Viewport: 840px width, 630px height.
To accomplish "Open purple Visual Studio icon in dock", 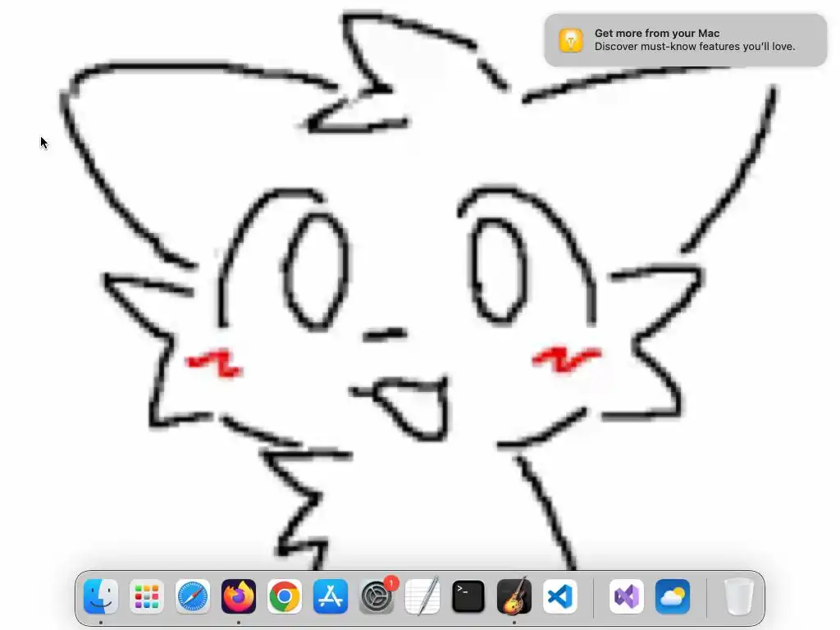I will [x=627, y=596].
